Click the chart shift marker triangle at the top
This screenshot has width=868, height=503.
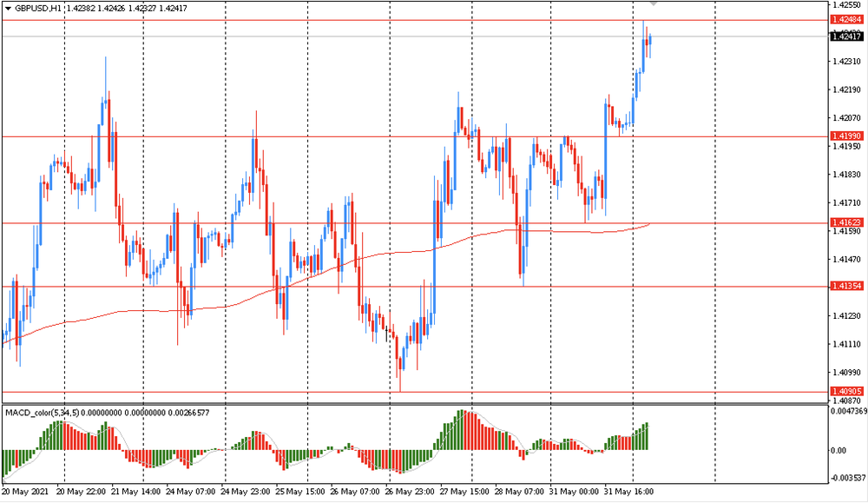[x=654, y=3]
